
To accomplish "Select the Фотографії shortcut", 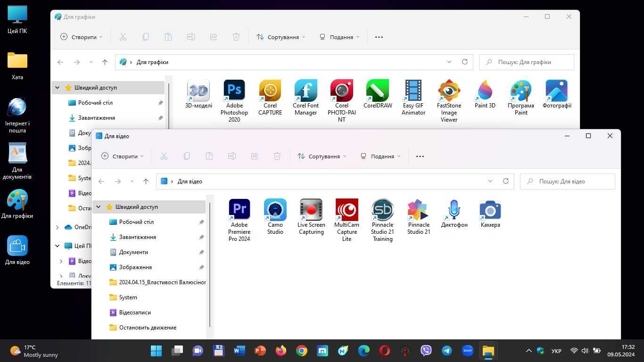I will click(557, 94).
